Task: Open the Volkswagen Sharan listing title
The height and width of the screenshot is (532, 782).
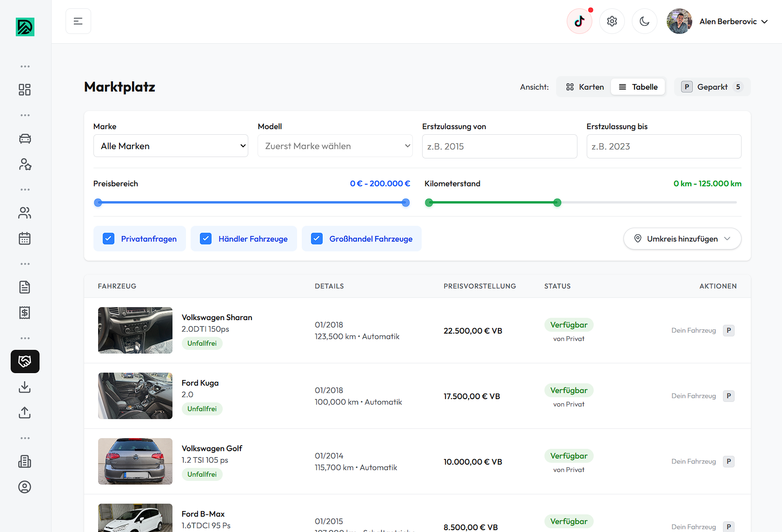Action: pyautogui.click(x=217, y=317)
